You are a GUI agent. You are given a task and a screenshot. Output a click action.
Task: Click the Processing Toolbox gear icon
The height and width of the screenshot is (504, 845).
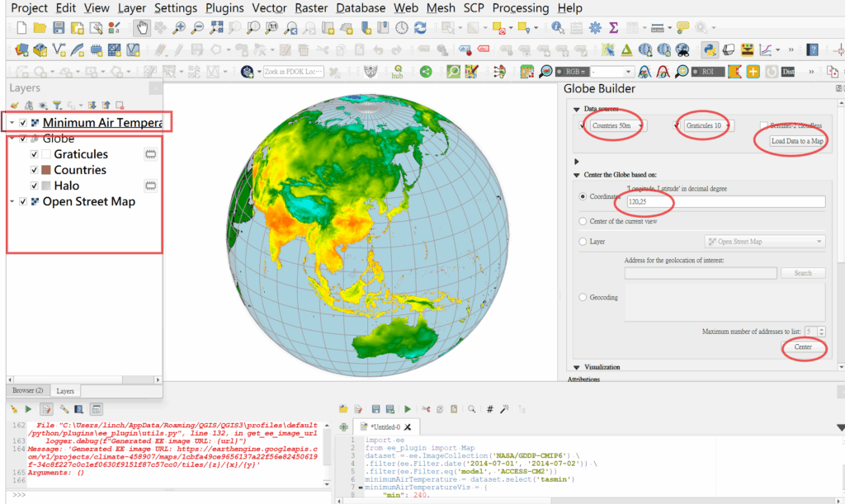pyautogui.click(x=596, y=28)
